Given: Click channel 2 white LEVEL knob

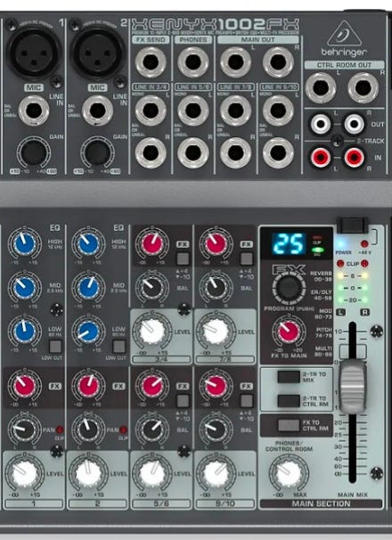Looking at the screenshot, I should tap(88, 474).
